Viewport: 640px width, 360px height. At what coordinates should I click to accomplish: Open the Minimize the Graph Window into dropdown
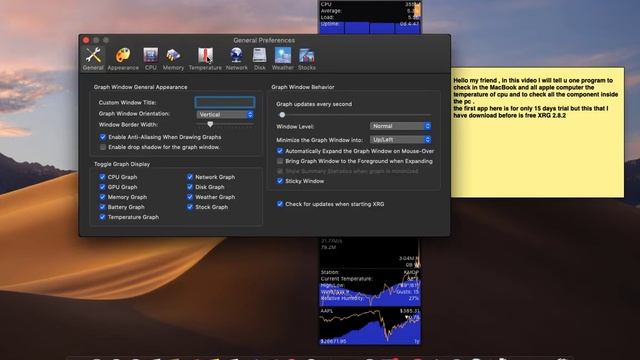tap(400, 140)
